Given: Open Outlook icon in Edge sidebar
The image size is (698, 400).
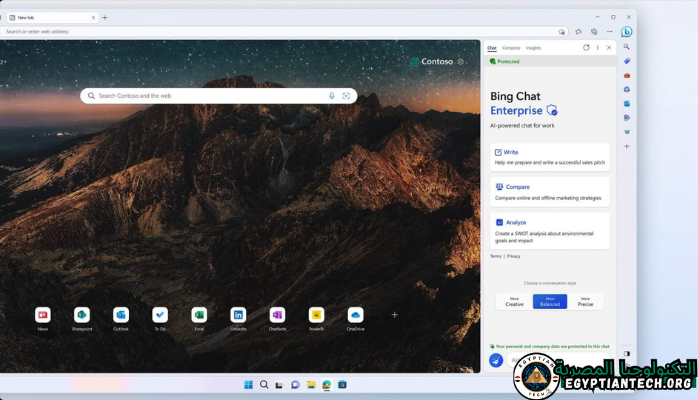Looking at the screenshot, I should pyautogui.click(x=626, y=103).
